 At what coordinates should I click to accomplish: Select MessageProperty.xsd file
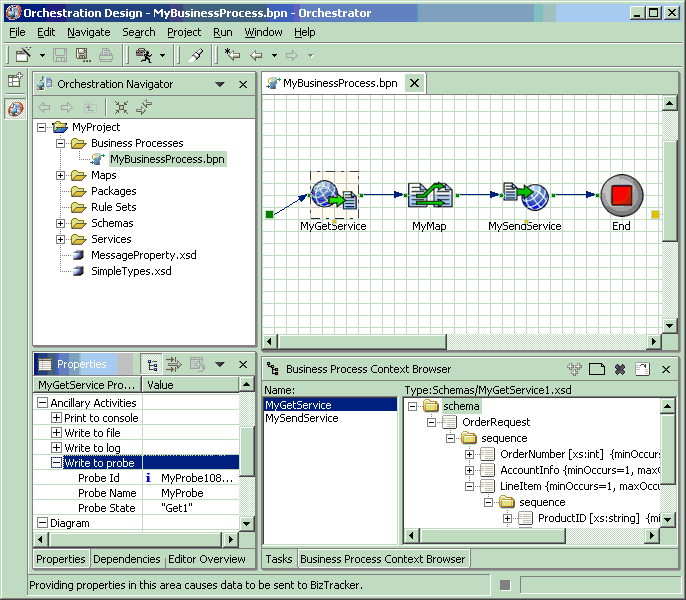(144, 255)
